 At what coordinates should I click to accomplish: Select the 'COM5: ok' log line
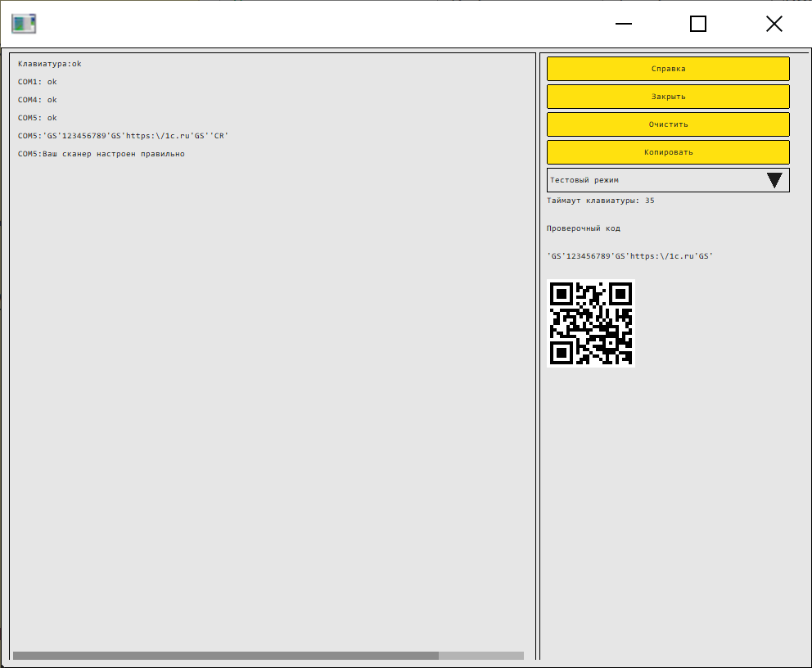(x=38, y=118)
